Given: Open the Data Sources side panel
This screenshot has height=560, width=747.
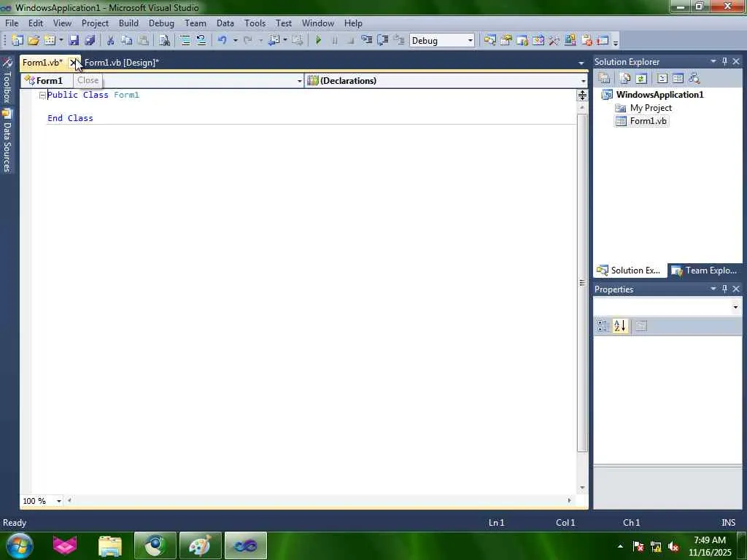Looking at the screenshot, I should pos(7,141).
